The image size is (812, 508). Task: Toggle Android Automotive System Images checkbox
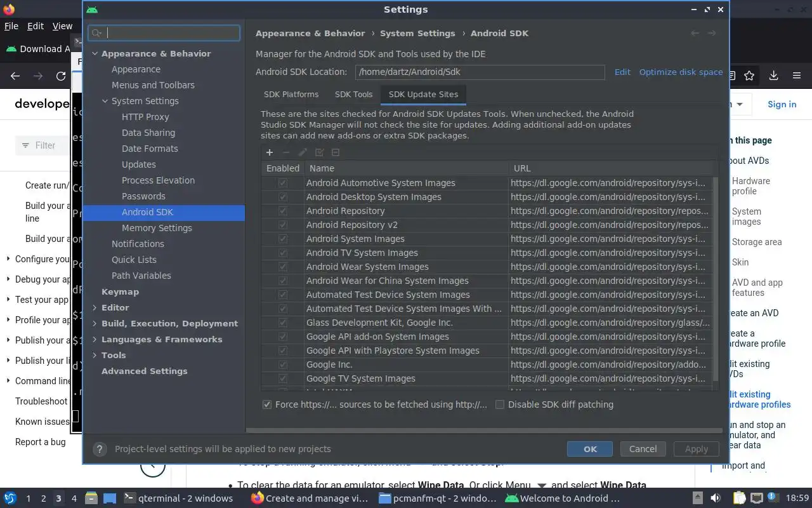(x=283, y=183)
